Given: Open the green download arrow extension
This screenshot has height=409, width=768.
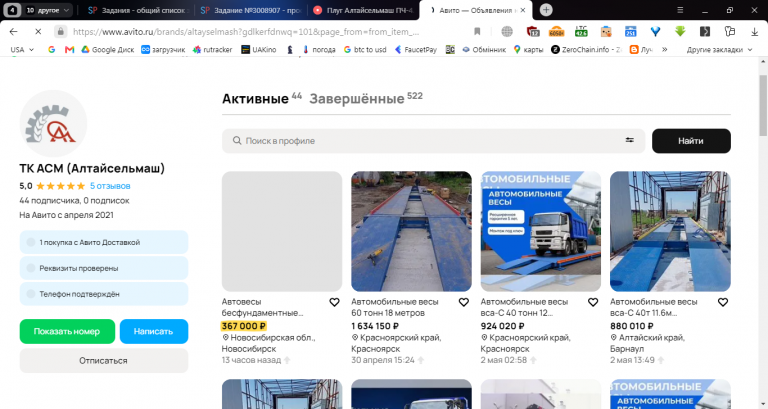Looking at the screenshot, I should click(x=680, y=32).
